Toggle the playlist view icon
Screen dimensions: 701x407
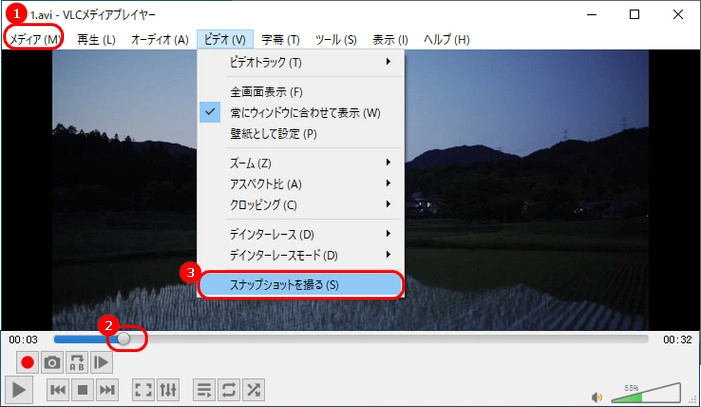coord(203,389)
